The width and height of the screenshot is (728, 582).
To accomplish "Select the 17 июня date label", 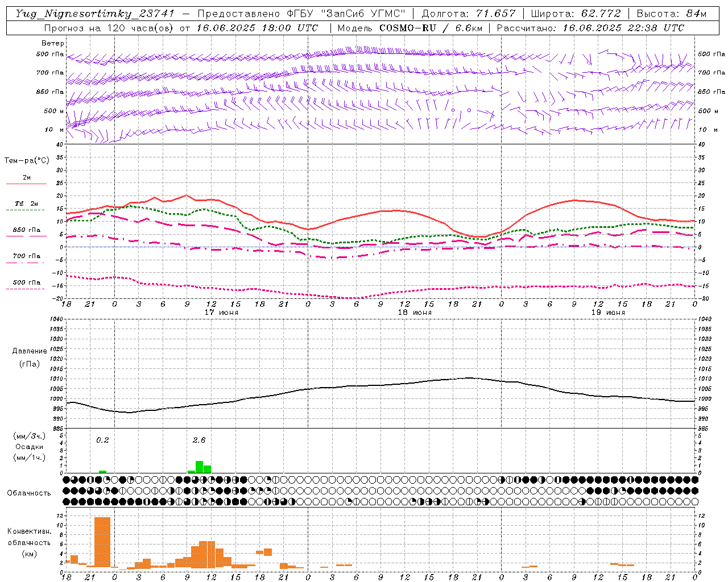I will tap(221, 313).
